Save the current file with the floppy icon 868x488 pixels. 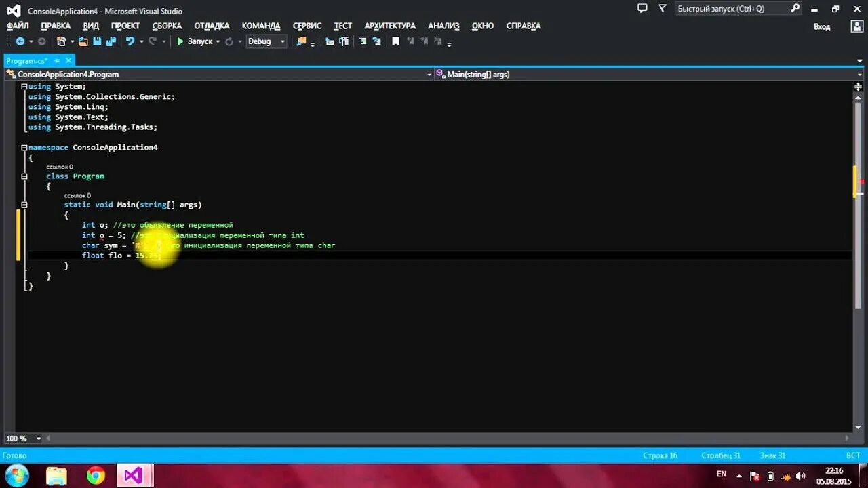(x=97, y=41)
